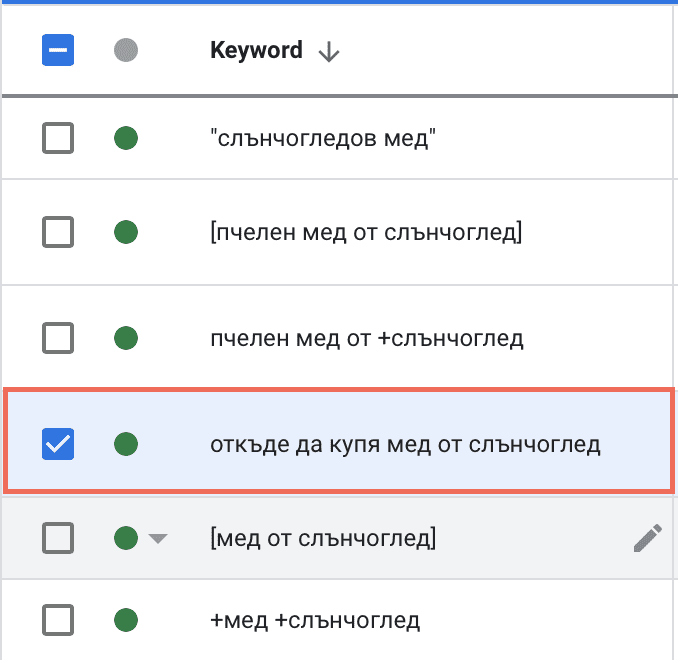Check the [пчелен мед от слънчоглед] row box
The image size is (678, 660).
pyautogui.click(x=58, y=233)
